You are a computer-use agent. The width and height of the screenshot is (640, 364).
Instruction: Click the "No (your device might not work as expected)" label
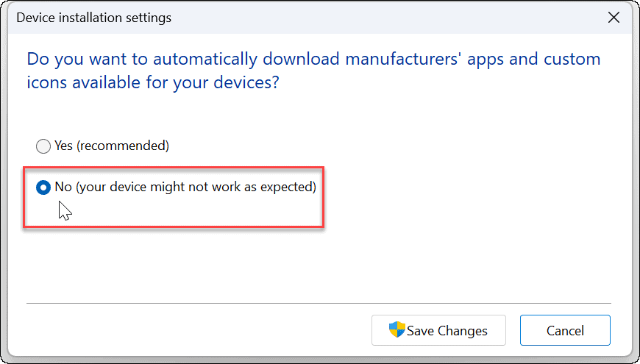click(185, 188)
